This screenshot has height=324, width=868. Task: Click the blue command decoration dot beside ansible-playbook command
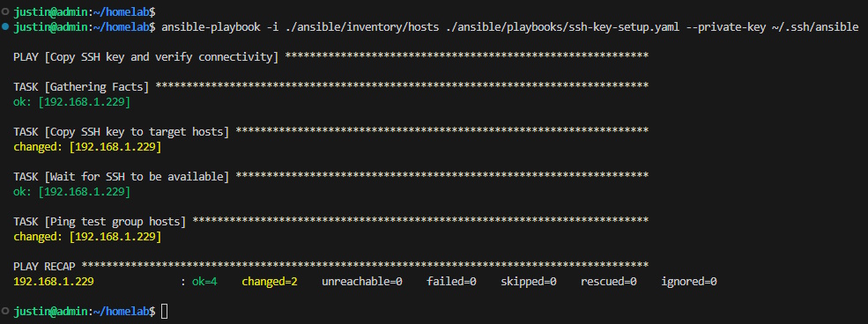click(x=5, y=26)
